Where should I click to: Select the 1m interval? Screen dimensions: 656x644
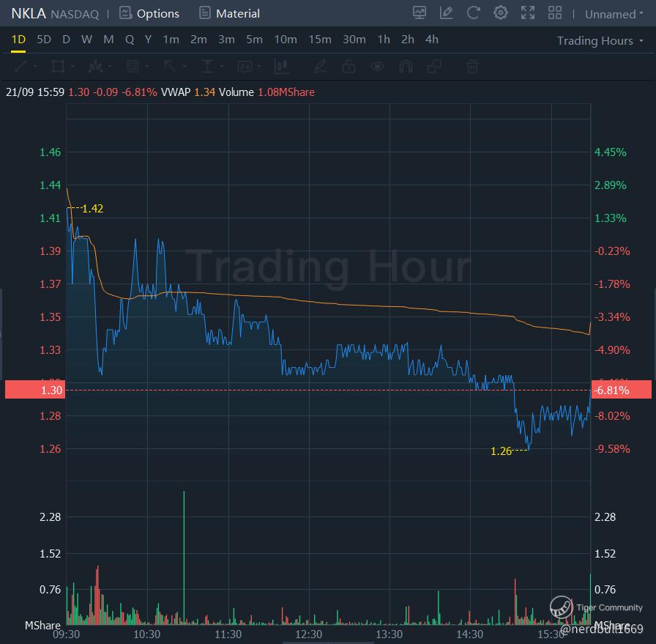pos(171,40)
